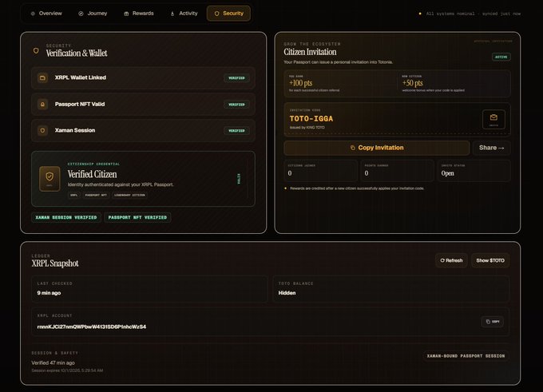Image resolution: width=543 pixels, height=392 pixels.
Task: Click the LEGENDARY CITIZEN tag
Action: [129, 196]
